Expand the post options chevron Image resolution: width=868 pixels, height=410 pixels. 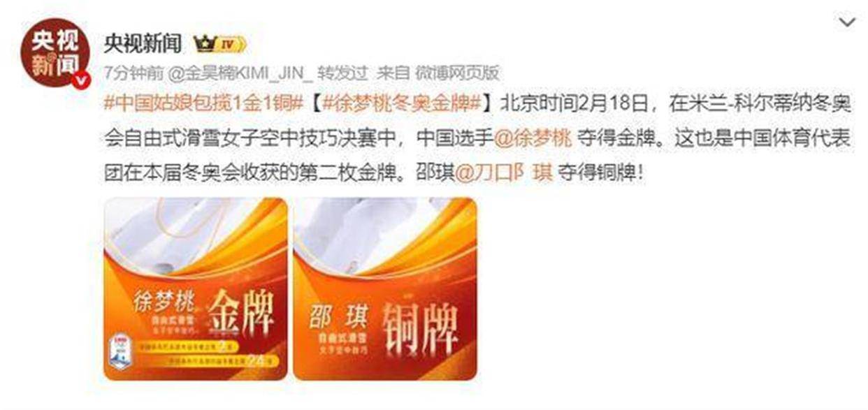tap(847, 22)
